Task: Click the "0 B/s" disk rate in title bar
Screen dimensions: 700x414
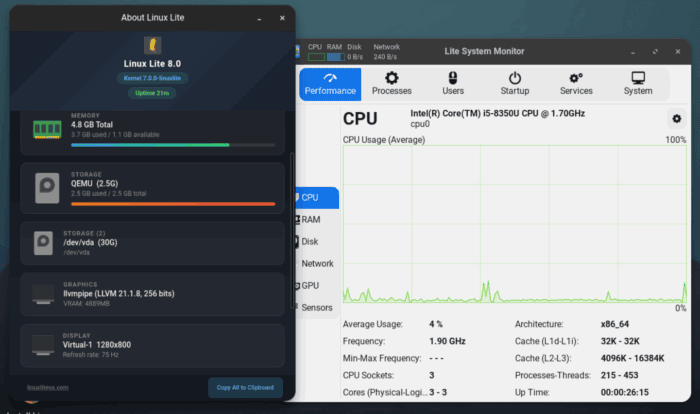Action: (355, 57)
